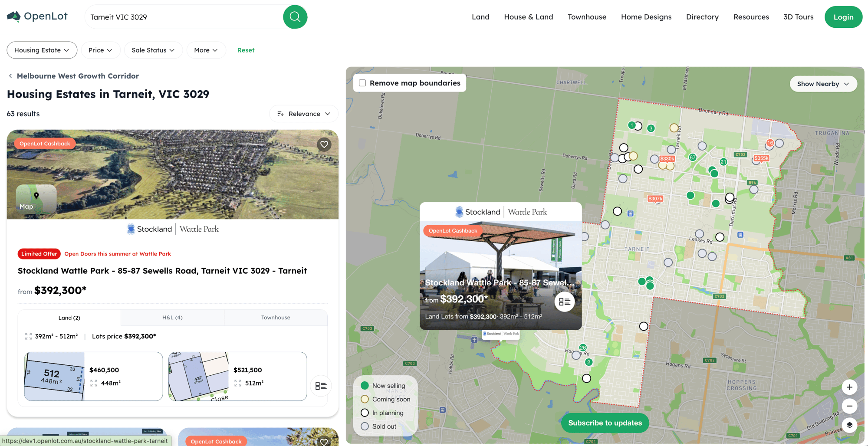This screenshot has height=446, width=868.
Task: Favorite the Stockland Wattle Park listing heart
Action: 324,144
